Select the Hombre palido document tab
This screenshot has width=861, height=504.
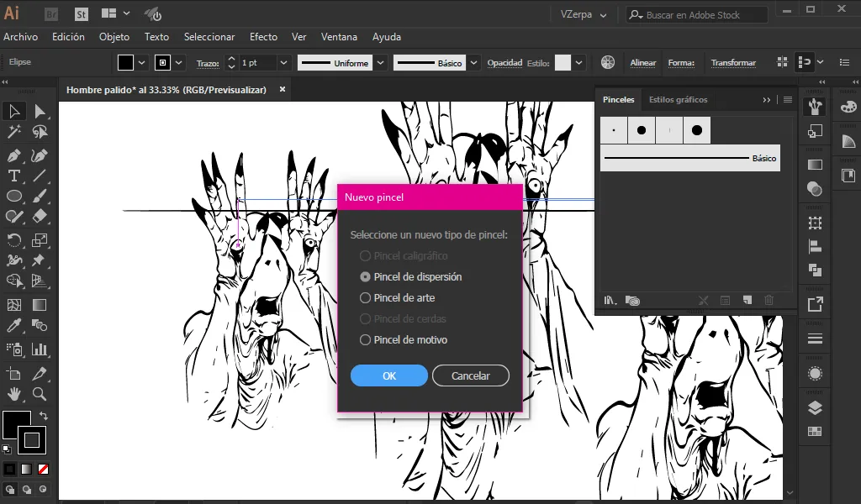tap(166, 89)
